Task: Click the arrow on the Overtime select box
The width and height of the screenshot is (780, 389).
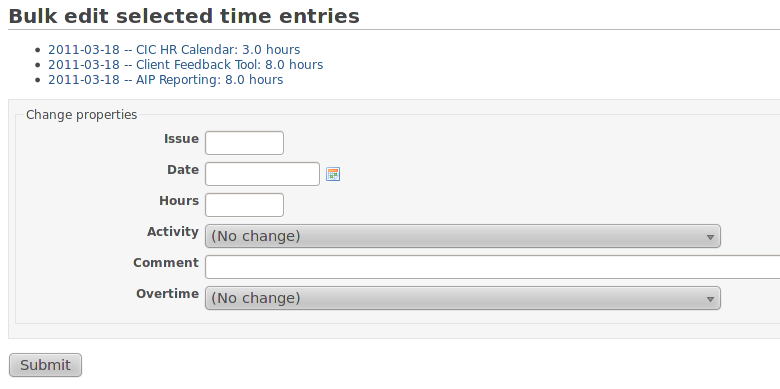Action: [x=710, y=299]
